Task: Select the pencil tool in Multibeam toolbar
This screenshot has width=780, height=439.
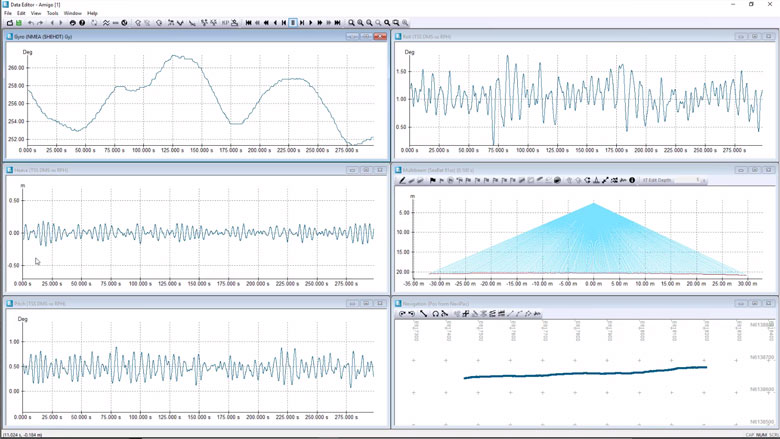Action: [x=402, y=181]
